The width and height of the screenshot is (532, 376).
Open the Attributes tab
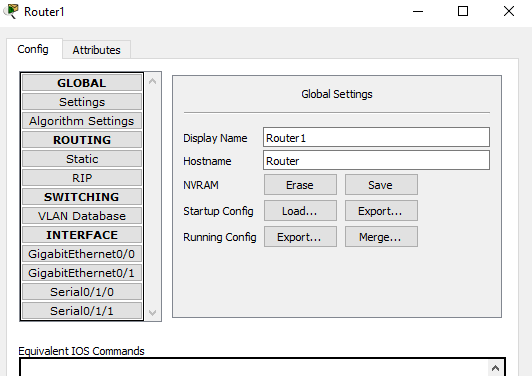pyautogui.click(x=96, y=50)
